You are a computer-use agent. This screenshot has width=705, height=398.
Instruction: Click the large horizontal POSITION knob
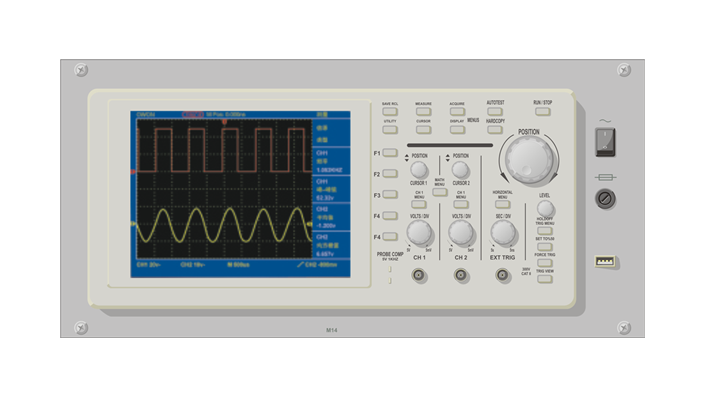click(x=529, y=159)
